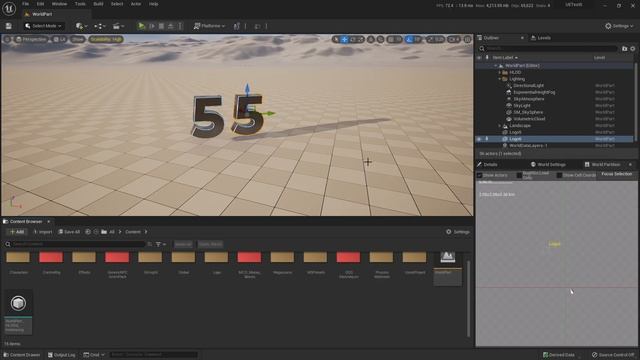
Task: Open Content Browser Settings
Action: tap(458, 232)
